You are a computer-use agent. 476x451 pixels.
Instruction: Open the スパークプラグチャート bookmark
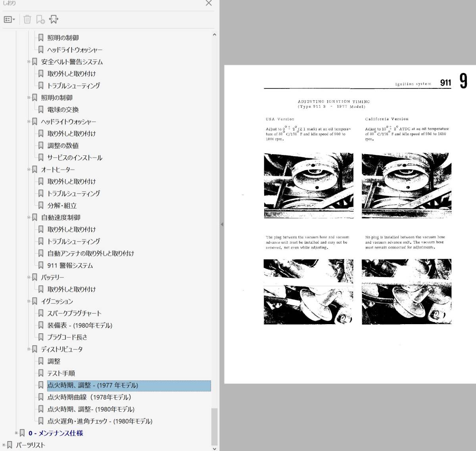(75, 313)
